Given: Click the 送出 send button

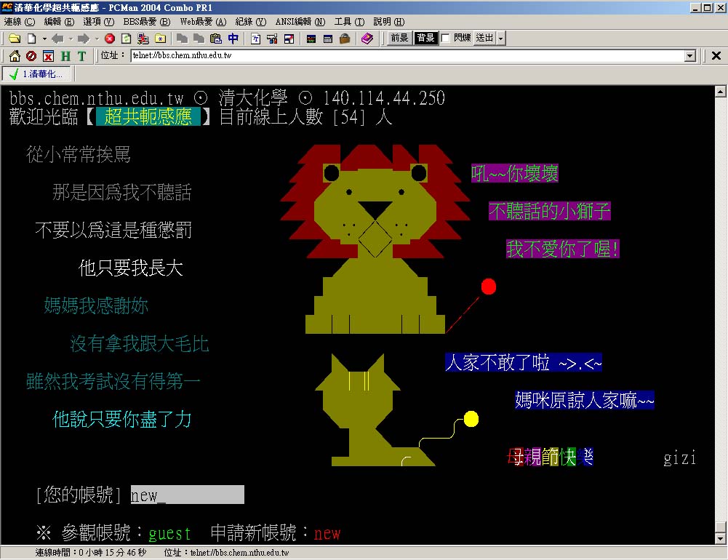Looking at the screenshot, I should [x=484, y=39].
